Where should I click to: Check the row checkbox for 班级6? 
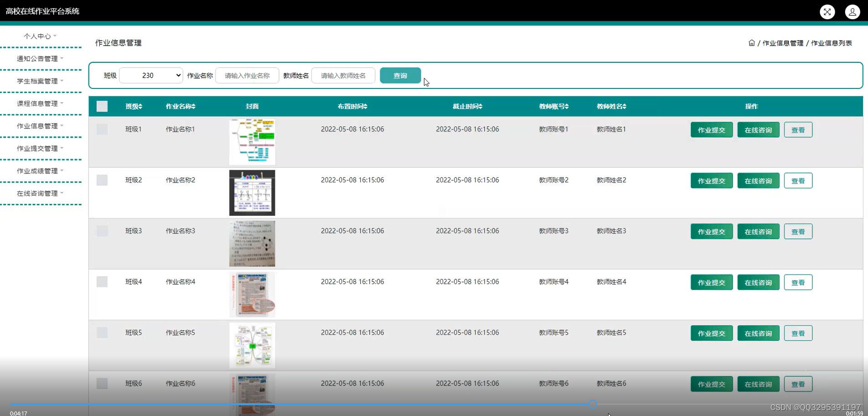102,384
